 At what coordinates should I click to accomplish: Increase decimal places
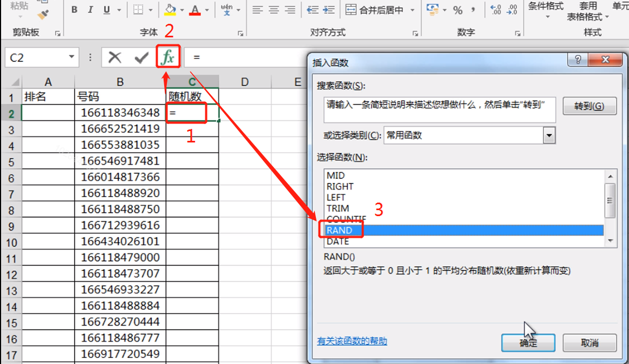pos(496,10)
